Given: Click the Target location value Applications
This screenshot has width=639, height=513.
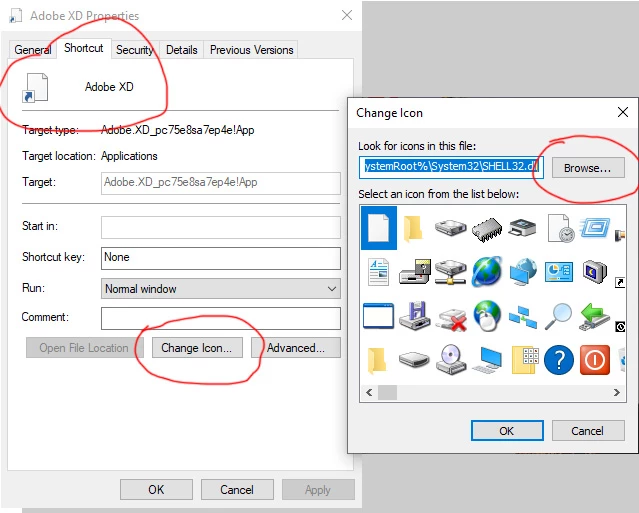Looking at the screenshot, I should [129, 156].
